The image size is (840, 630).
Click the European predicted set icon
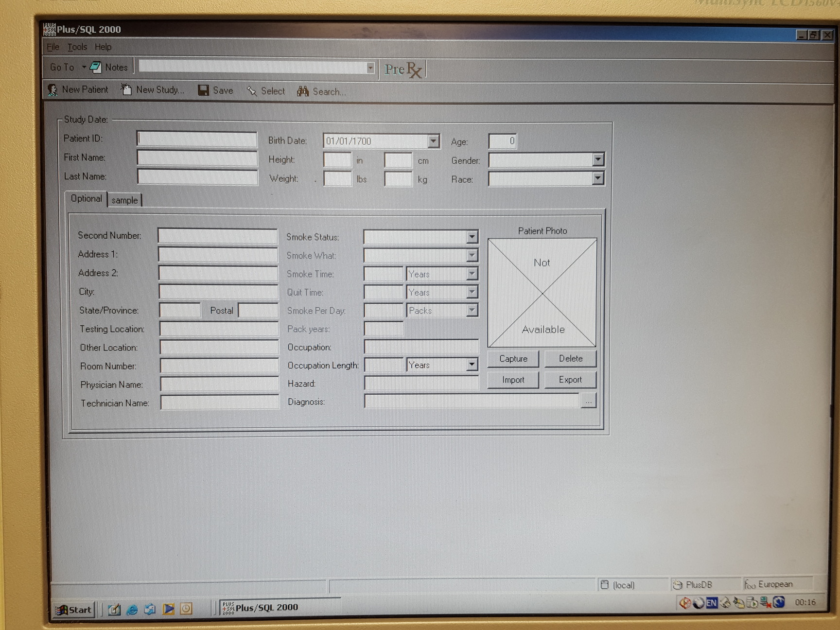coord(750,584)
